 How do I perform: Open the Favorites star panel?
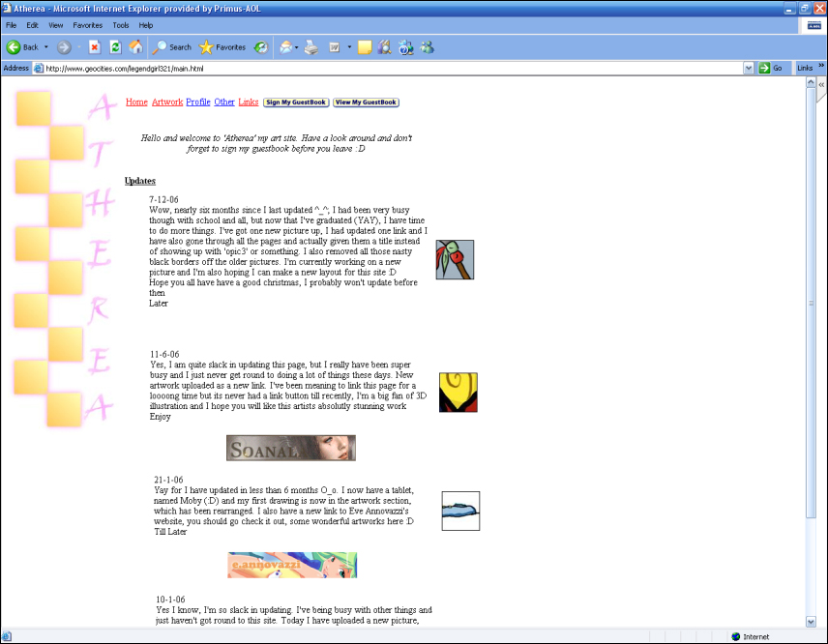(222, 47)
